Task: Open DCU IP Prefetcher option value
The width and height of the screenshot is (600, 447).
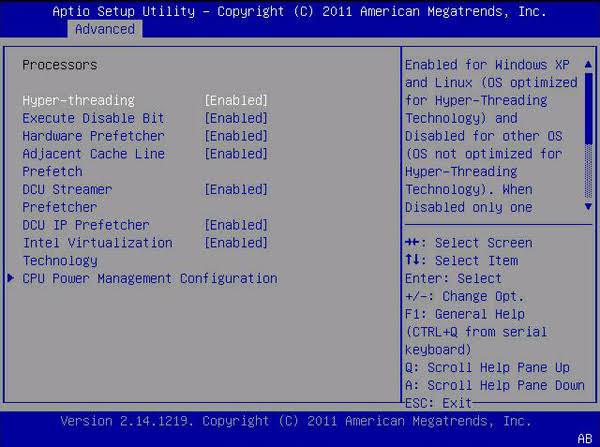Action: tap(236, 225)
